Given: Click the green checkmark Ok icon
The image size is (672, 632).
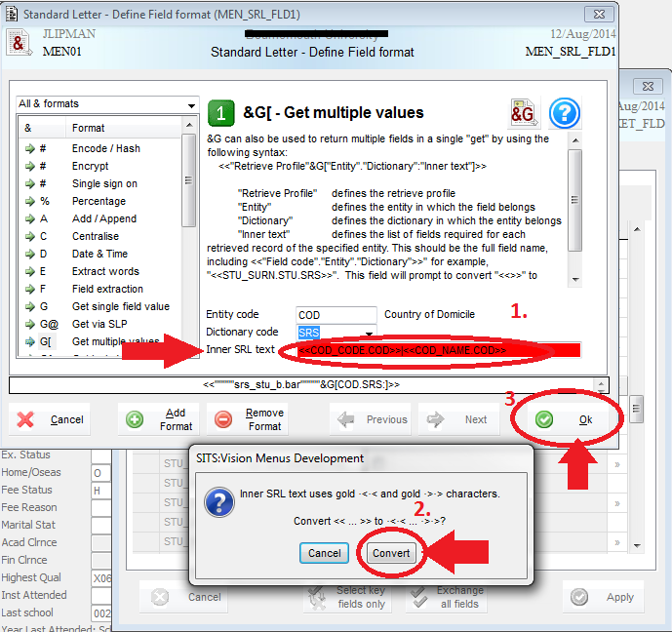Looking at the screenshot, I should [544, 419].
